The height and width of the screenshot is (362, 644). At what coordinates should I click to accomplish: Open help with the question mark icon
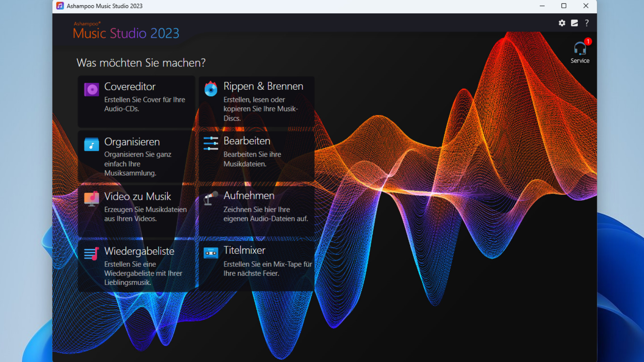point(587,23)
